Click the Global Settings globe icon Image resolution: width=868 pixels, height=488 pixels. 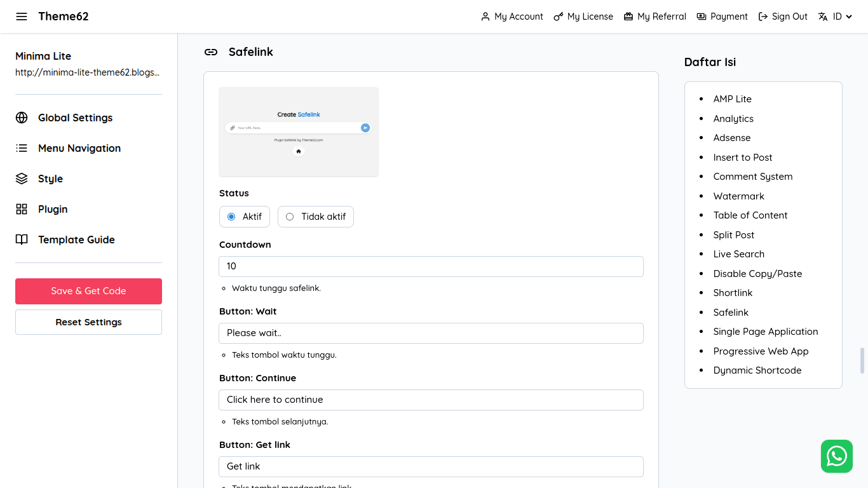22,118
